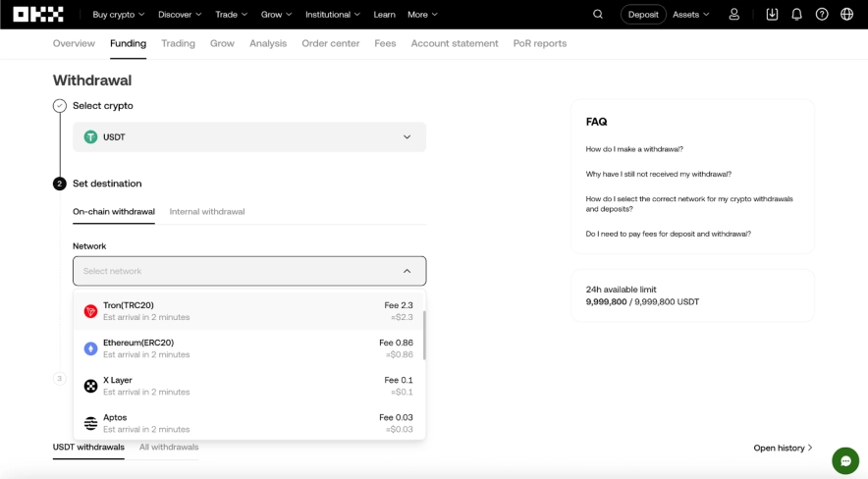Click the Deposit button

coord(643,15)
